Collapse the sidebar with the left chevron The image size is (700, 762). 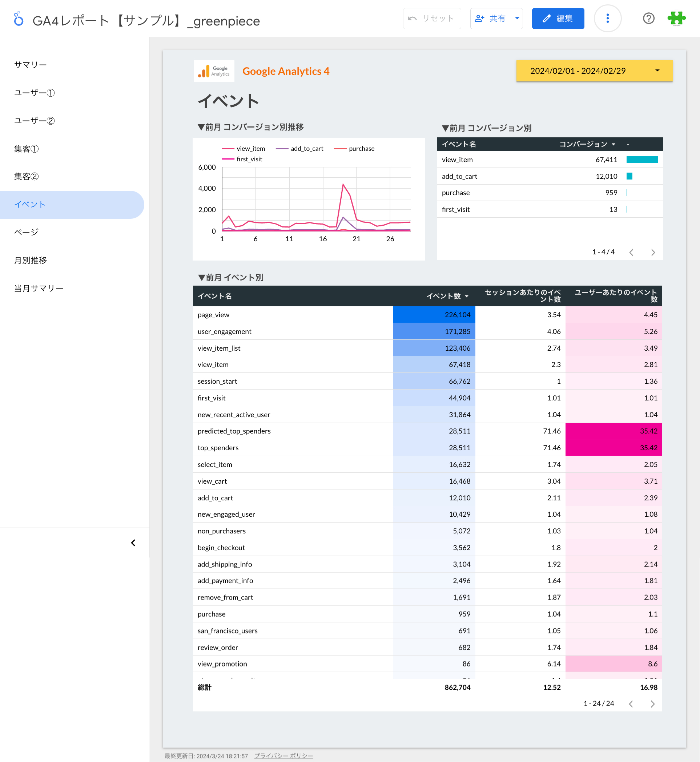133,543
